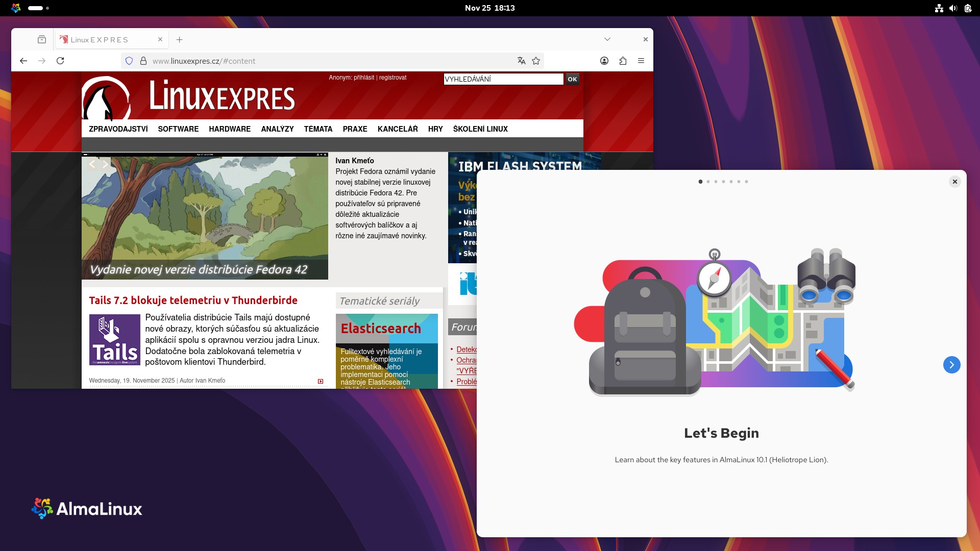Open the ZPRAVODAJSTVÍ menu item

click(x=118, y=129)
